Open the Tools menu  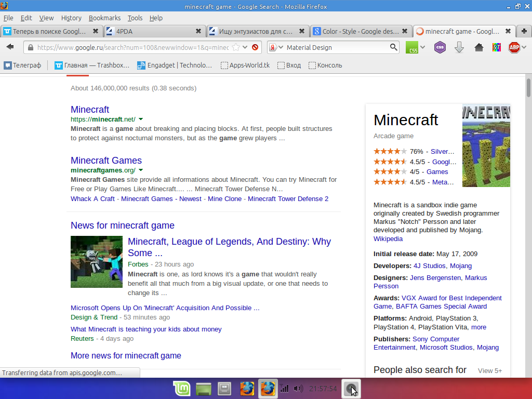click(x=135, y=18)
